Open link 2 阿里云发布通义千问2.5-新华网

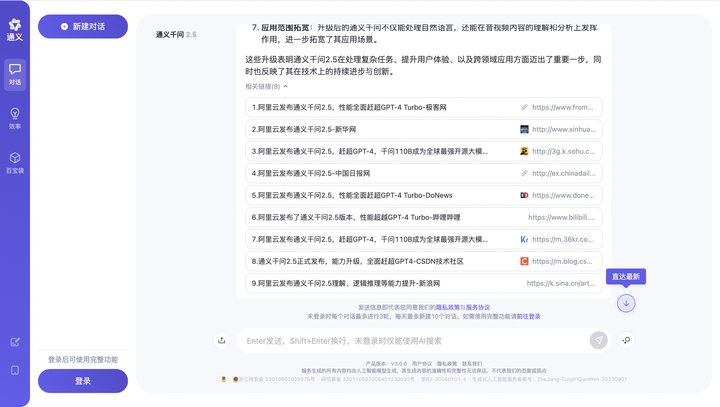pyautogui.click(x=423, y=129)
